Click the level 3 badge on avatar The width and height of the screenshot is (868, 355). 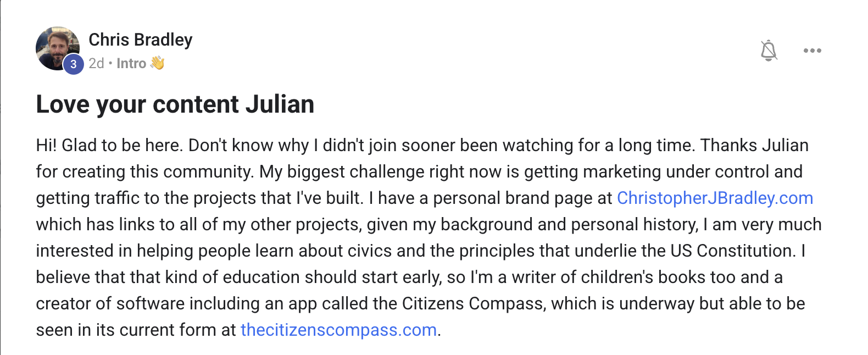(x=74, y=64)
